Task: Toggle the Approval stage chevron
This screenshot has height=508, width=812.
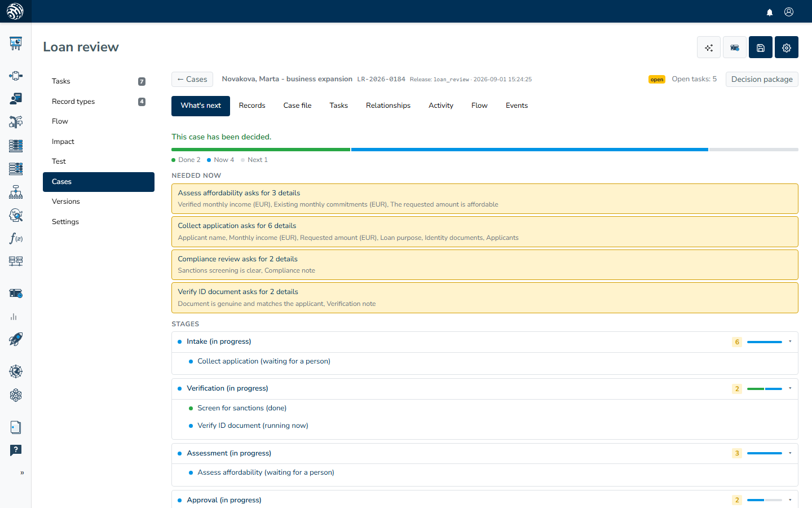Action: [x=790, y=500]
